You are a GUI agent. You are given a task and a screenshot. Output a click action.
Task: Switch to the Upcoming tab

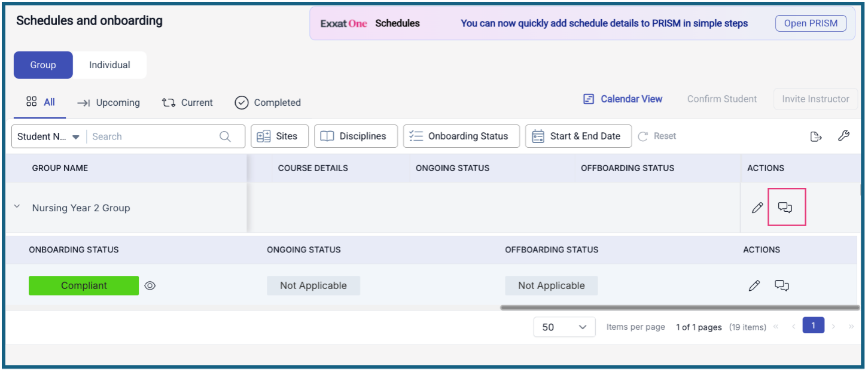click(108, 103)
